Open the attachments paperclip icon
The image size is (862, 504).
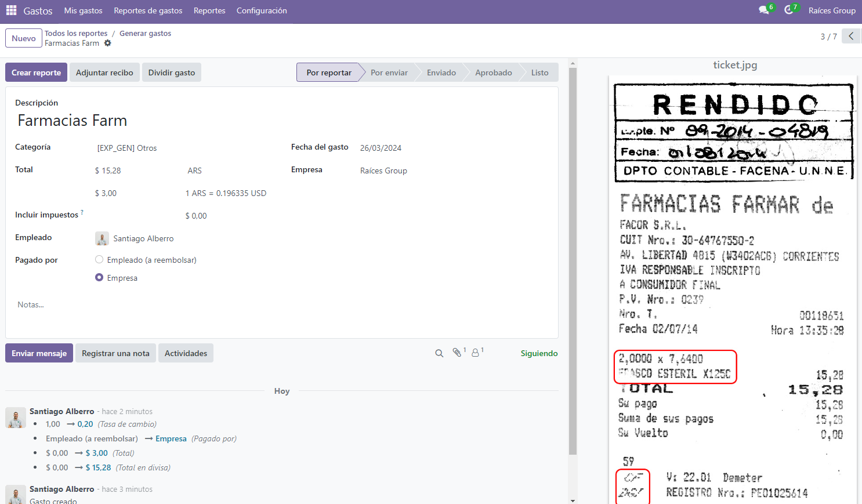tap(457, 353)
